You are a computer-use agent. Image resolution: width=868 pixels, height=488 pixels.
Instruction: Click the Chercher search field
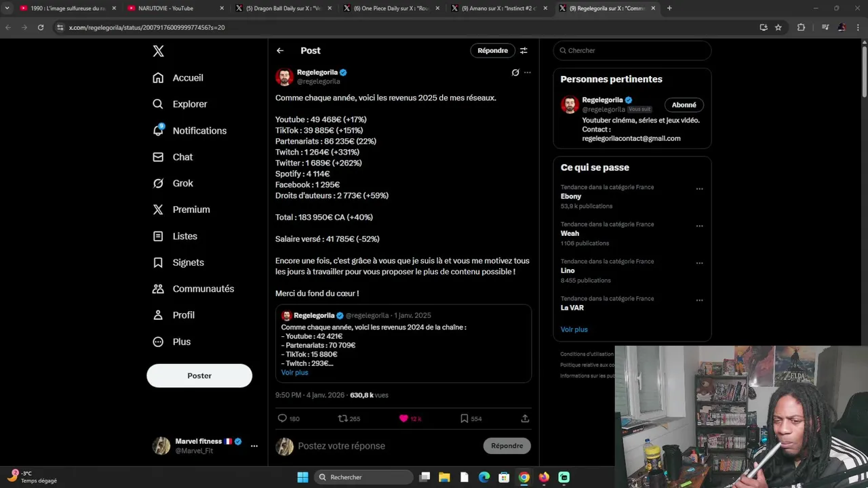point(632,51)
